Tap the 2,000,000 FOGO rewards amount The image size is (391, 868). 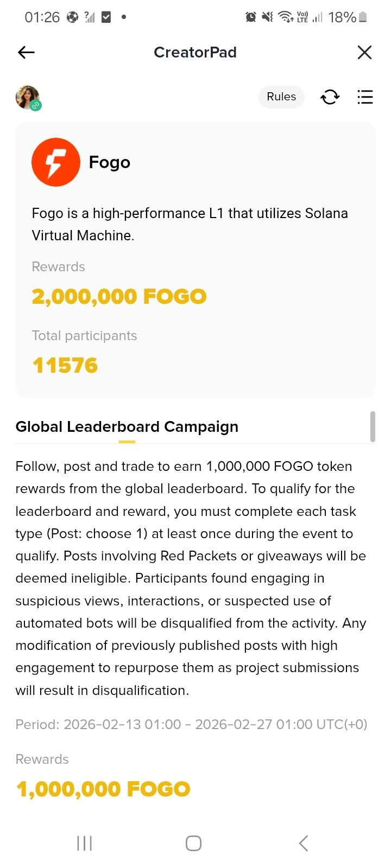119,297
